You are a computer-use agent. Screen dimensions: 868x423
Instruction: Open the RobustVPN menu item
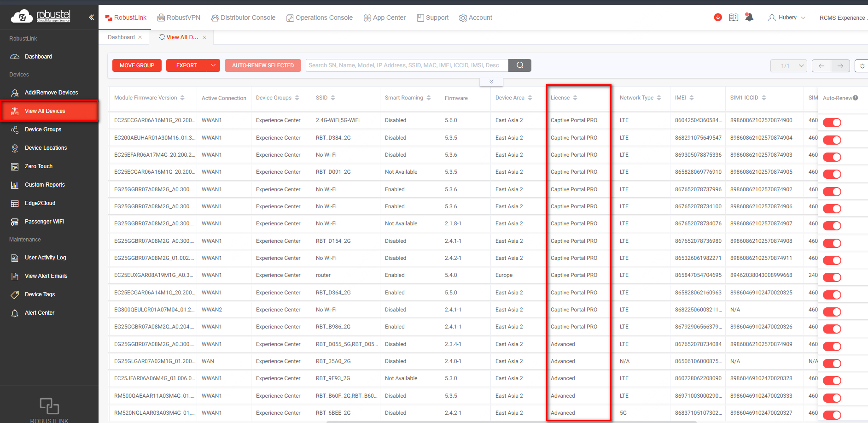coord(179,18)
